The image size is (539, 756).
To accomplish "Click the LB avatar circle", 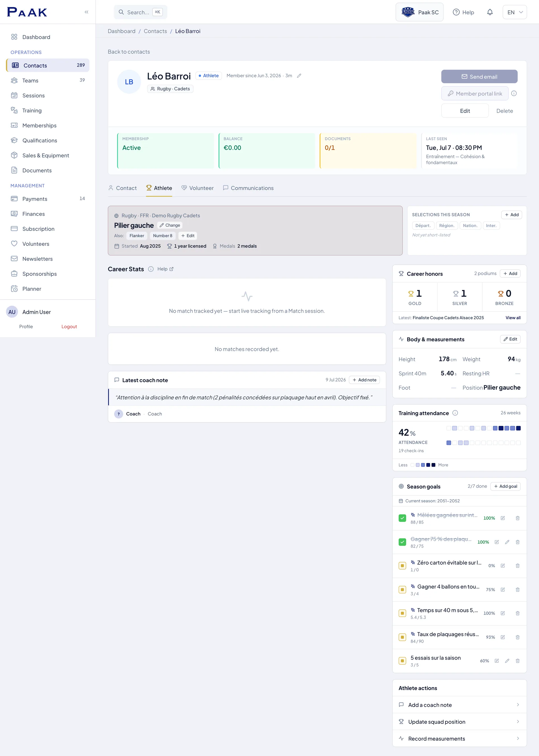I will point(129,82).
